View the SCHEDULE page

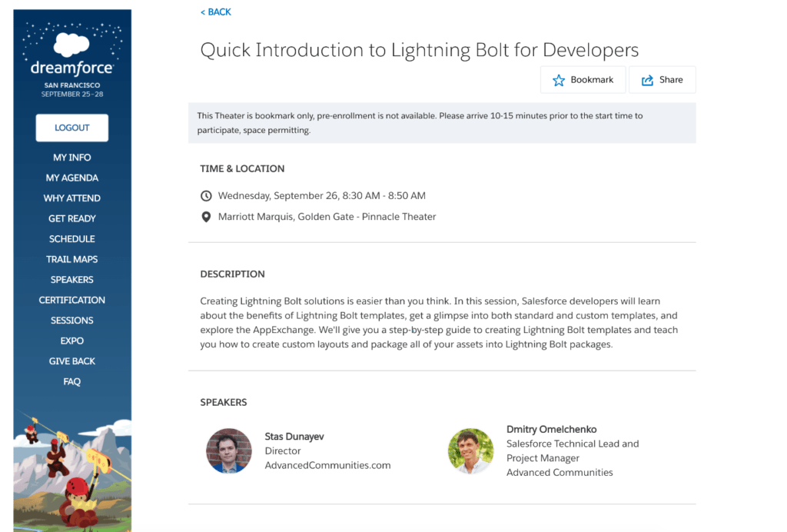(x=71, y=239)
